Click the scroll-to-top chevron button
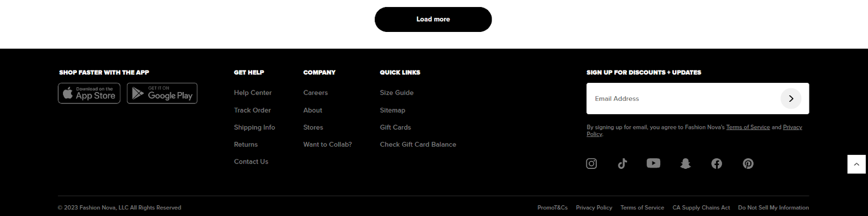Viewport: 868px width, 216px height. (857, 164)
